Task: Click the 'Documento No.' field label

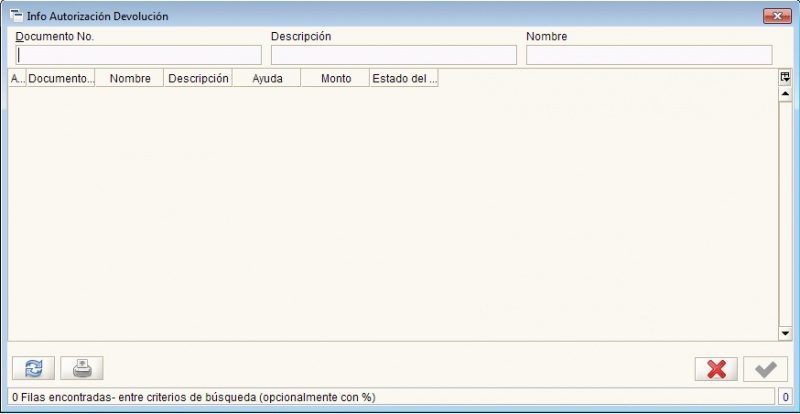Action: click(x=55, y=37)
